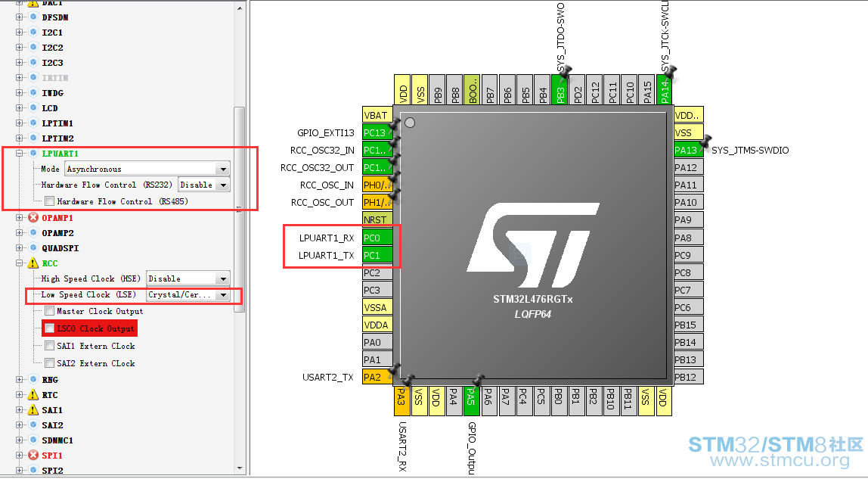Select the orange PA2 pin (USART2_TX)

click(x=377, y=377)
